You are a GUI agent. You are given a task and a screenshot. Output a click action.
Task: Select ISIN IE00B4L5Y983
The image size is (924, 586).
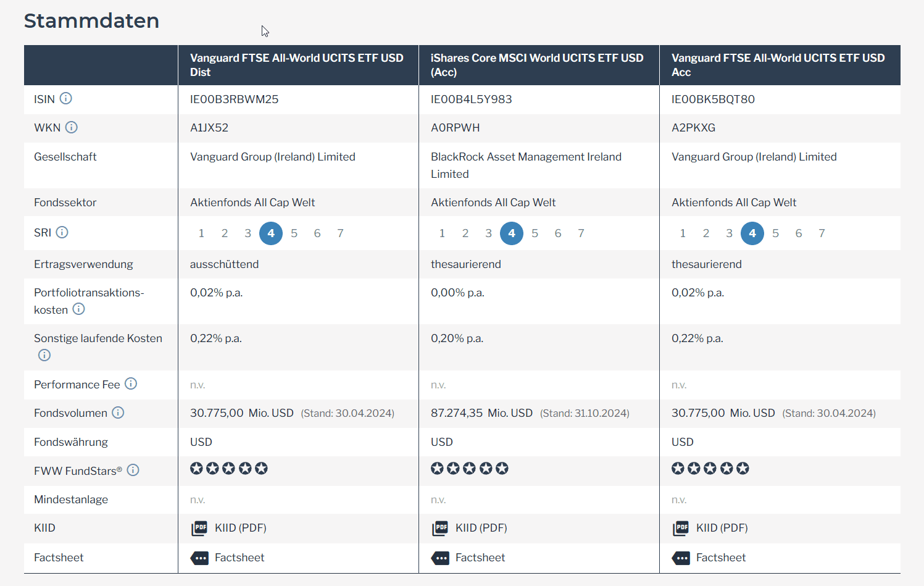pyautogui.click(x=472, y=99)
